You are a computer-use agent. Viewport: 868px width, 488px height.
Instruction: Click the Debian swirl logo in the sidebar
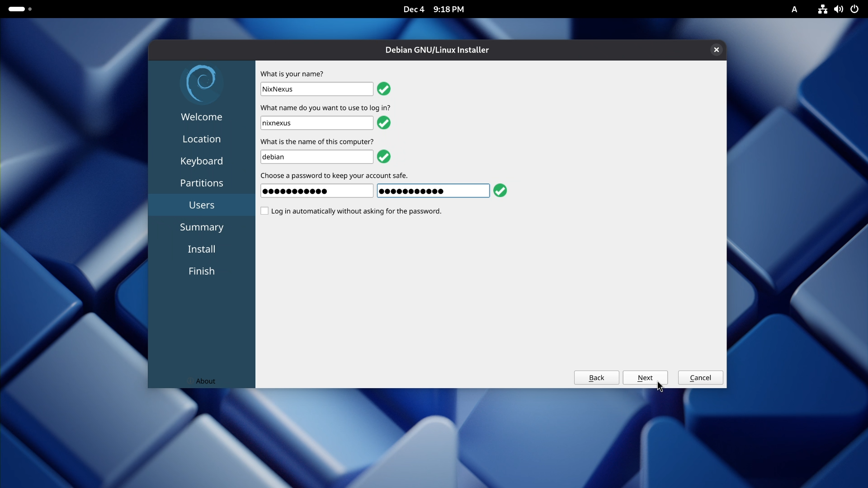point(202,83)
